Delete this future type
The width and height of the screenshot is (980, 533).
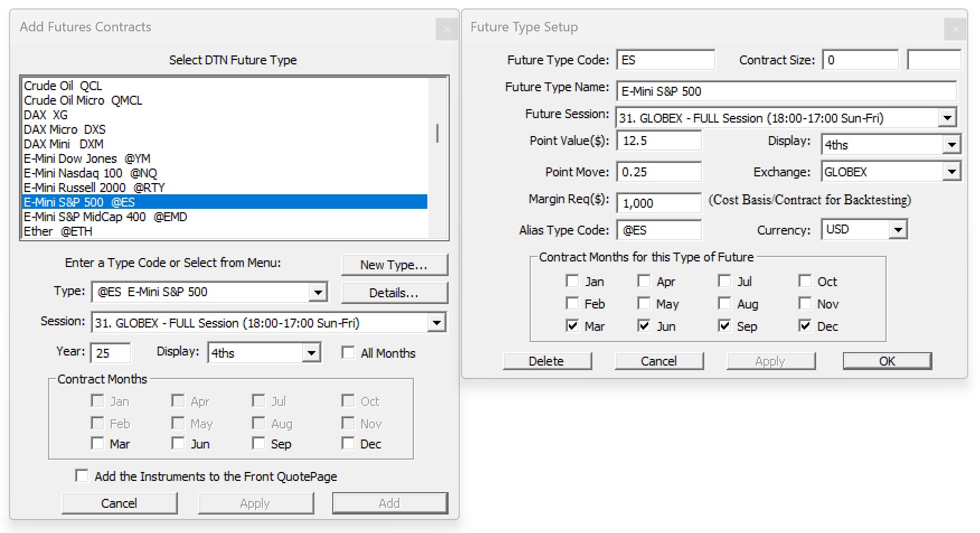tap(547, 361)
